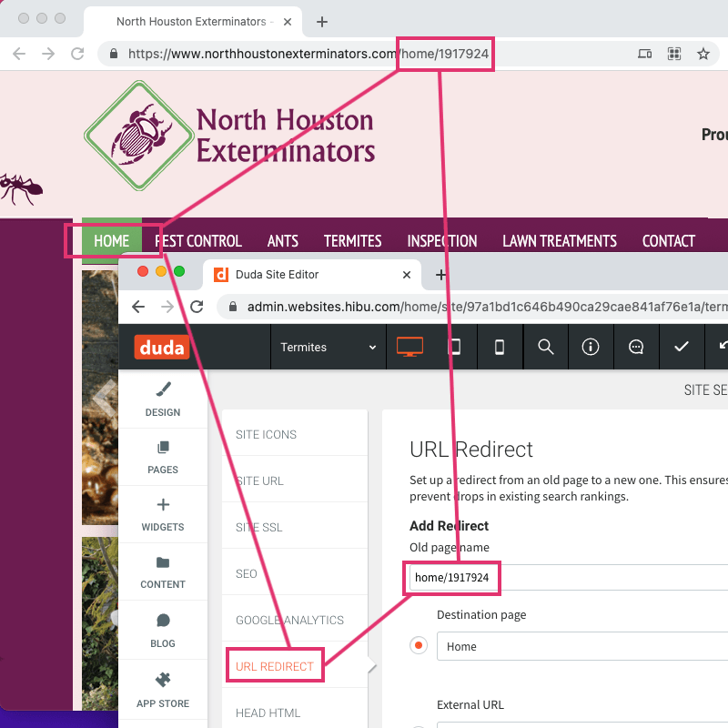Open INSPECTION navigation item
Image resolution: width=728 pixels, height=728 pixels.
point(442,241)
